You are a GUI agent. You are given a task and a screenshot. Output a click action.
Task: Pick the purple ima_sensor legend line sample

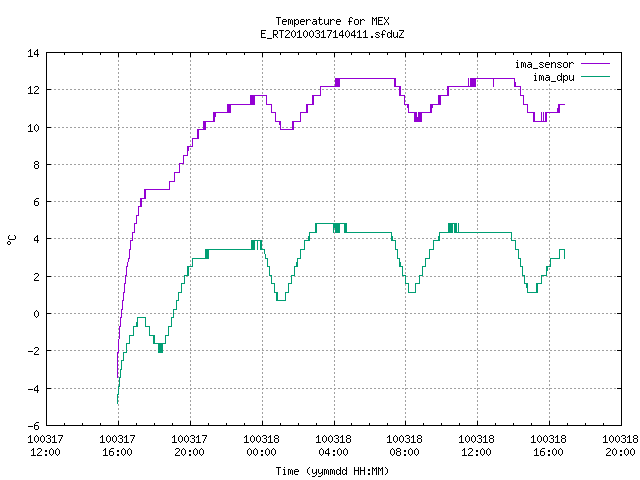(x=596, y=64)
